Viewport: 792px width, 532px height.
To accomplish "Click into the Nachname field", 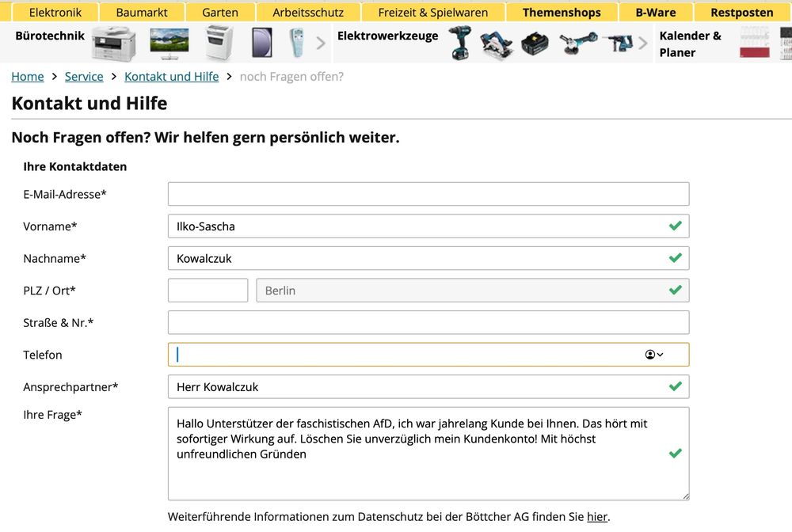I will pos(428,258).
